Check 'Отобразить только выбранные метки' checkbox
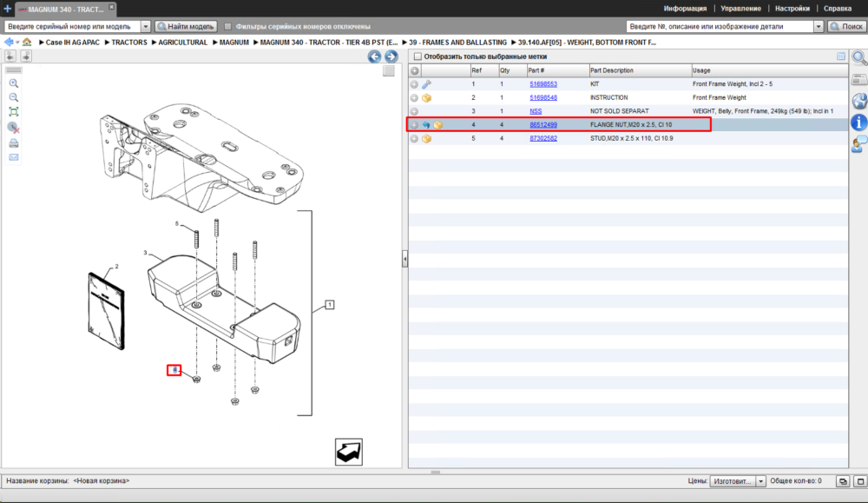Viewport: 868px width, 503px height. click(x=418, y=56)
